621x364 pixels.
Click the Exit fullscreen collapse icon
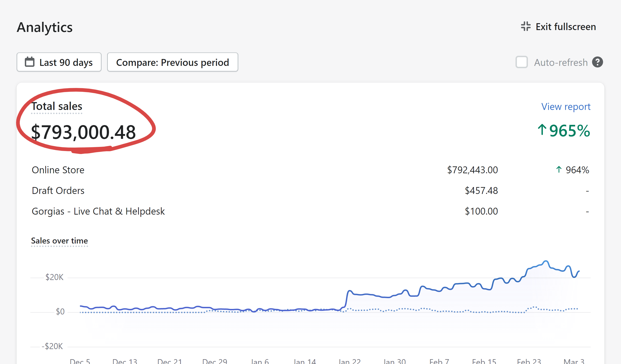tap(526, 26)
